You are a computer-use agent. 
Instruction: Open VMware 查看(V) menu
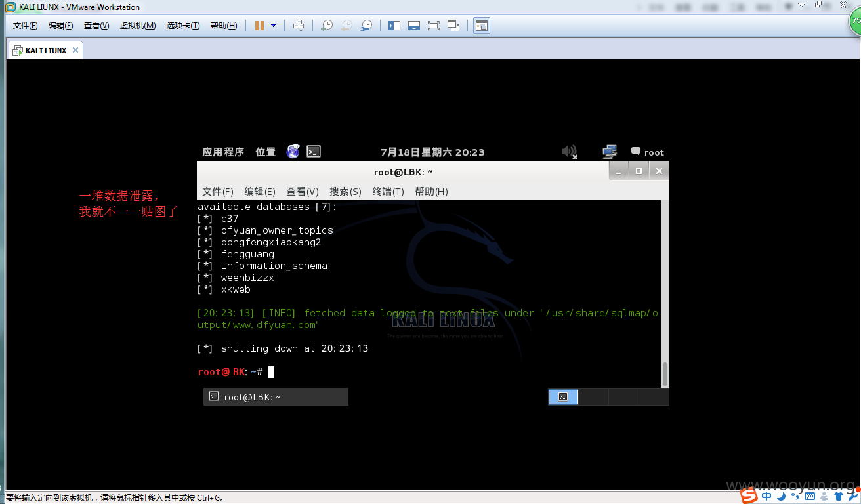[x=96, y=26]
